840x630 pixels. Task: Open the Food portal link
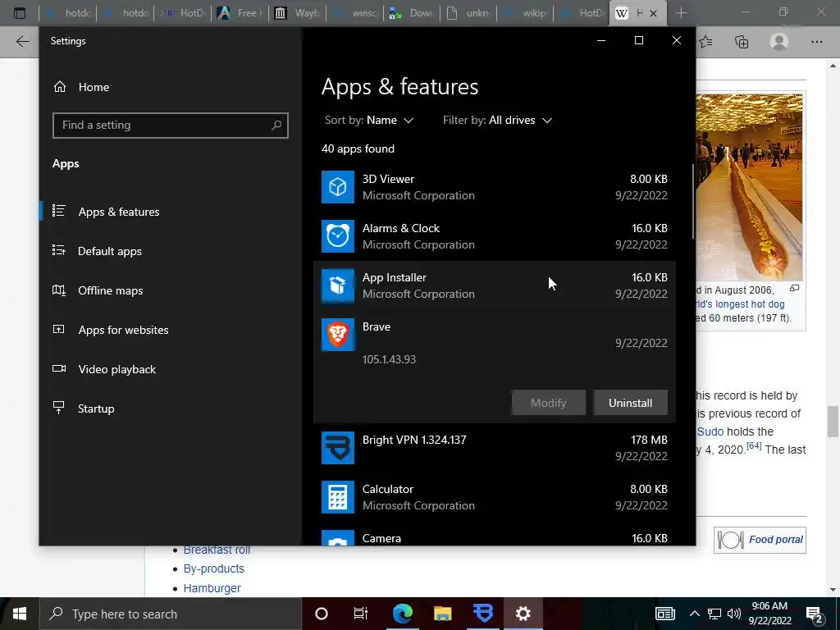click(776, 540)
